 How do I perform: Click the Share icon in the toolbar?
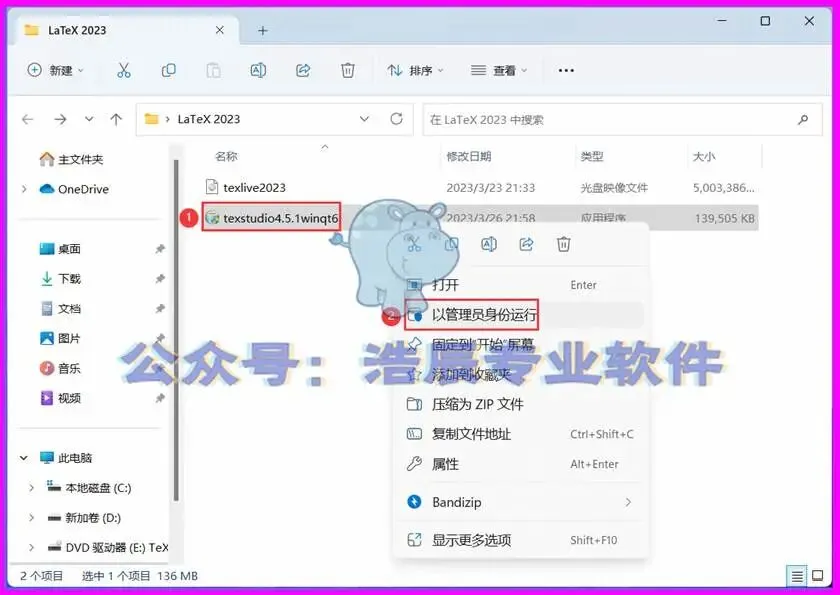(303, 70)
